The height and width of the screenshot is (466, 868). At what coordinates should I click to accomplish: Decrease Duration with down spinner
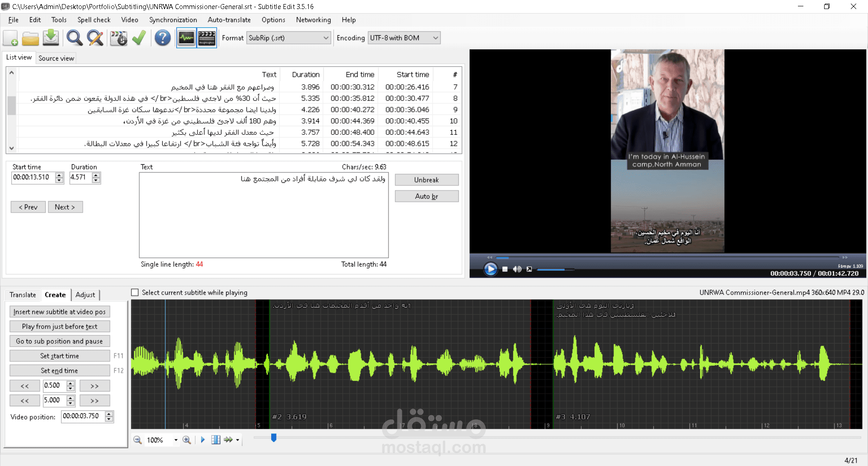pyautogui.click(x=96, y=180)
